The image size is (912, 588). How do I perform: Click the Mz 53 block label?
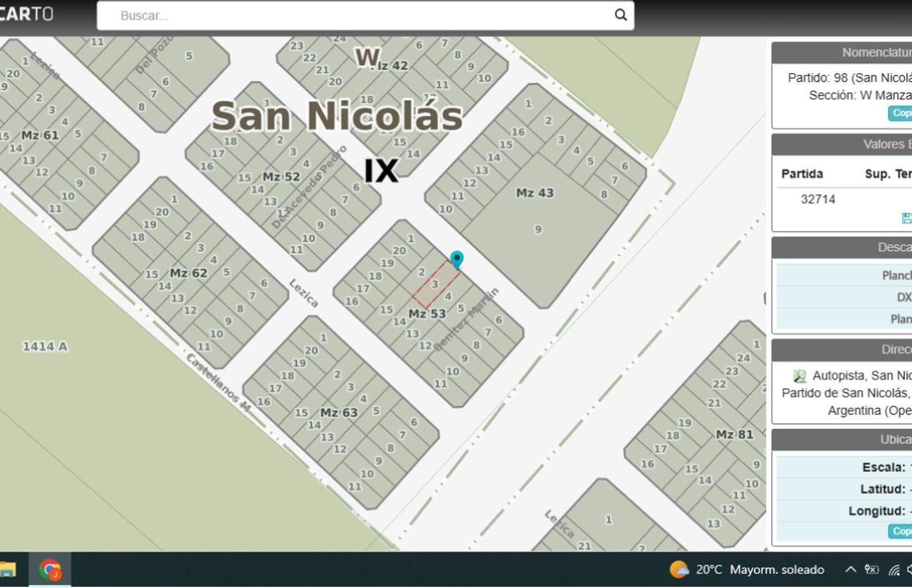pyautogui.click(x=427, y=313)
